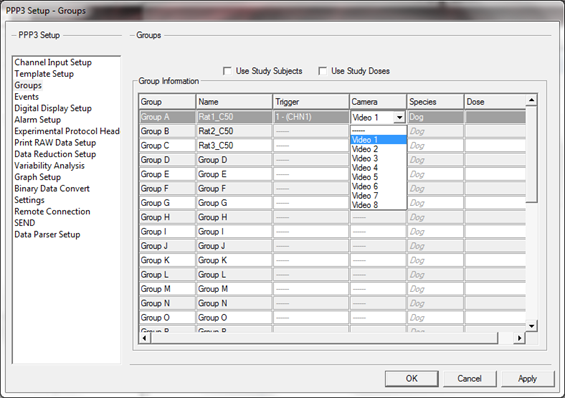Click the Cancel button
Screen dimensions: 565x398
(470, 379)
